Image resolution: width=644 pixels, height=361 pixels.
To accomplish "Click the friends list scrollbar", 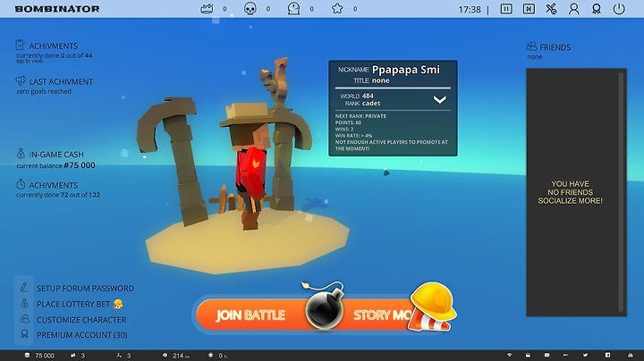I will [x=621, y=192].
